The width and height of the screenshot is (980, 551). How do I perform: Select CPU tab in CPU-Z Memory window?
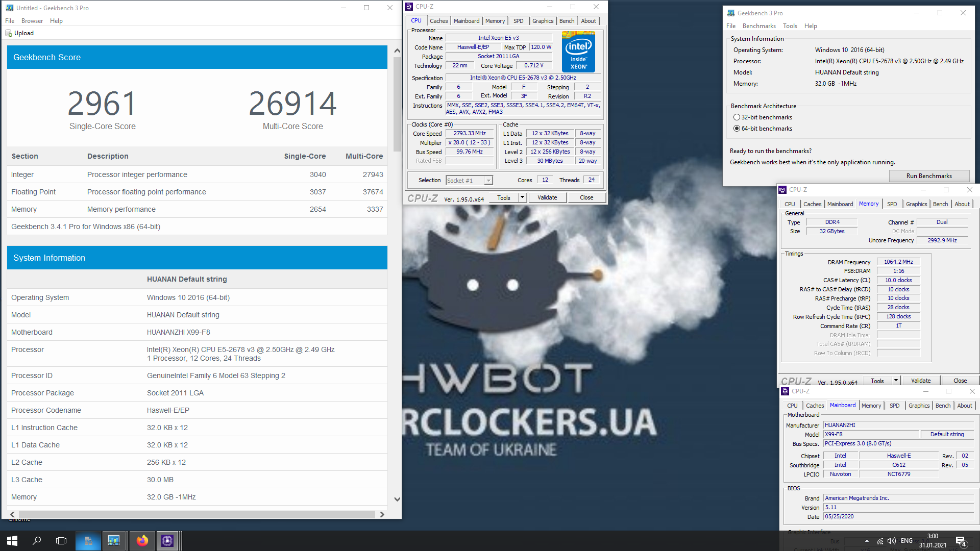(x=790, y=204)
